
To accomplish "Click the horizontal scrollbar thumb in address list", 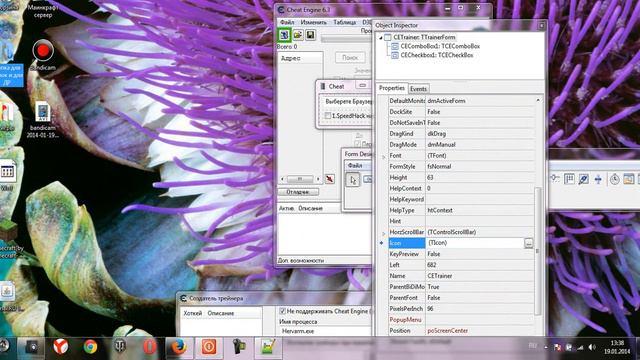I will 300,179.
